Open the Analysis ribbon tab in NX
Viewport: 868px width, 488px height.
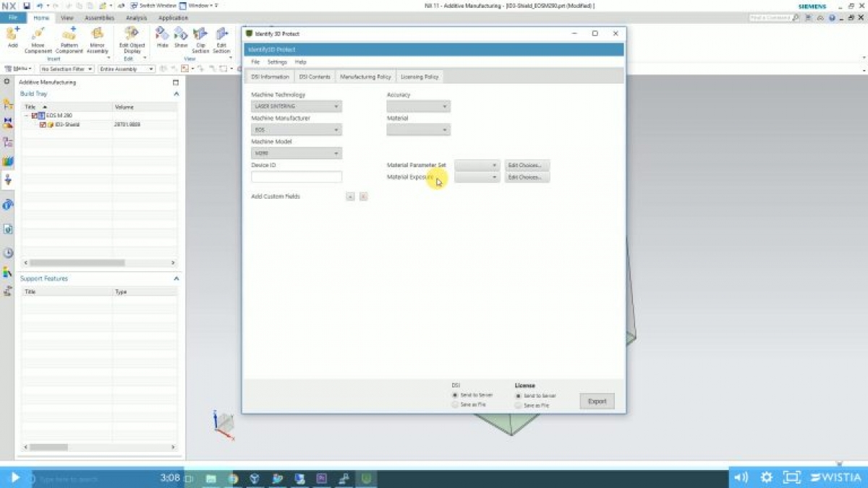pyautogui.click(x=136, y=17)
